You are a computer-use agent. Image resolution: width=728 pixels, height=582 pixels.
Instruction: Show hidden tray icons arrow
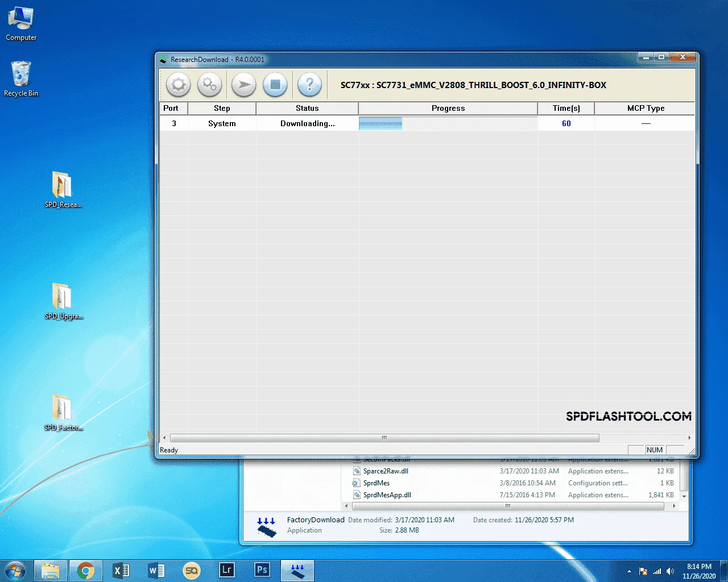pyautogui.click(x=629, y=571)
